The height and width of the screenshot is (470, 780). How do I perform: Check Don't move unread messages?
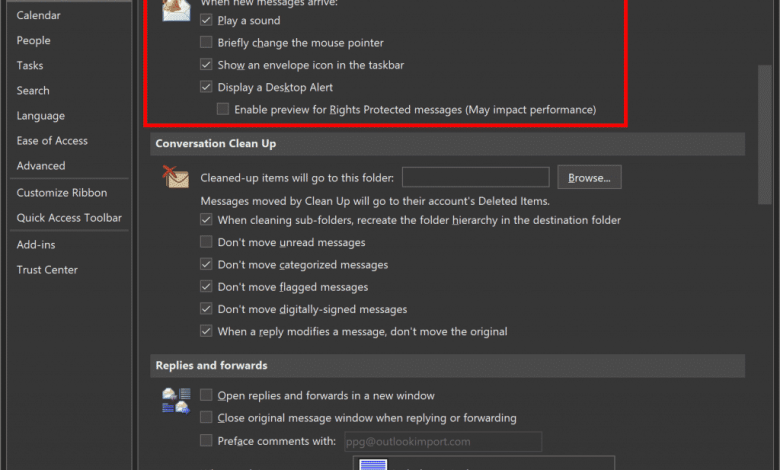pyautogui.click(x=206, y=242)
